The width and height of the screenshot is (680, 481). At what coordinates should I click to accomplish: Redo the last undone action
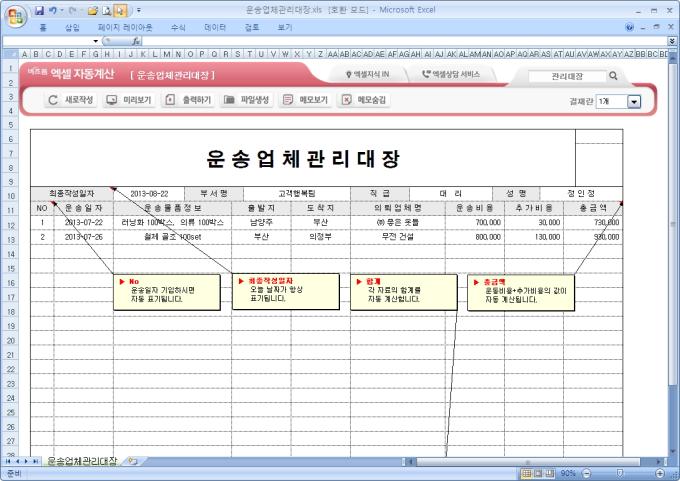pos(73,10)
